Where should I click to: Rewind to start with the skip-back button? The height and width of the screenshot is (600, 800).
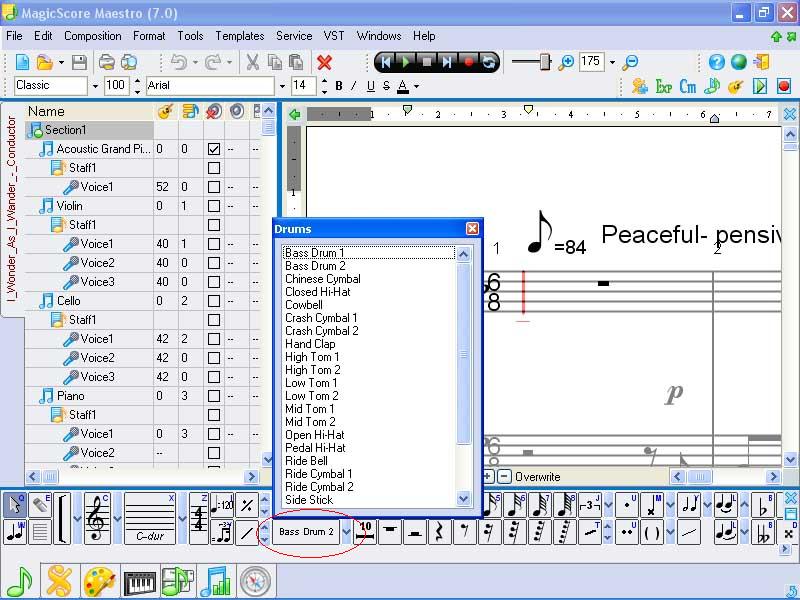[386, 62]
